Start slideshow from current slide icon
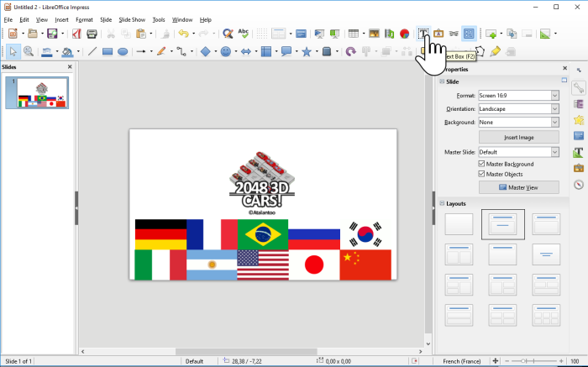 click(334, 34)
